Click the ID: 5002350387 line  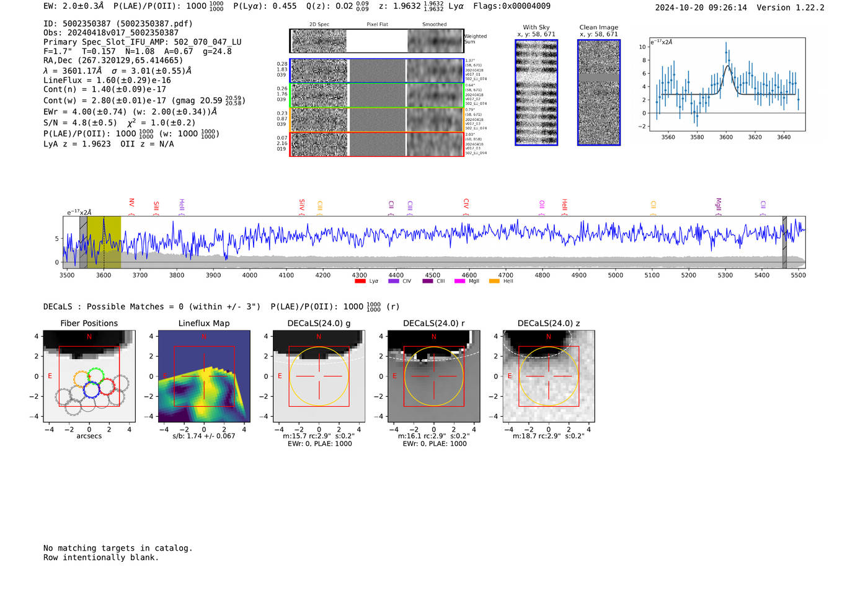[x=118, y=24]
